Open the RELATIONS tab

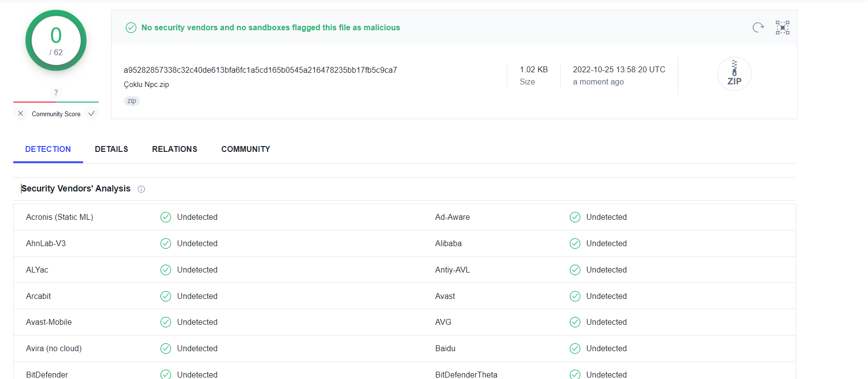click(x=175, y=149)
